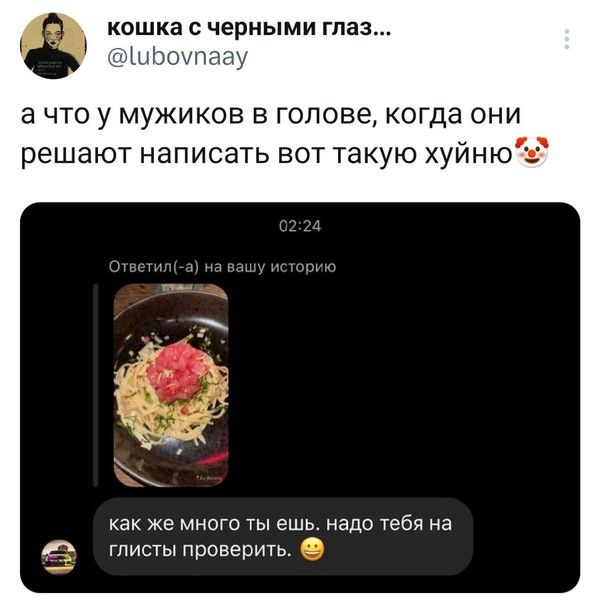Viewport: 599px width, 604px height.
Task: Open the display name "кошка с черными глаз..."
Action: pos(249,28)
